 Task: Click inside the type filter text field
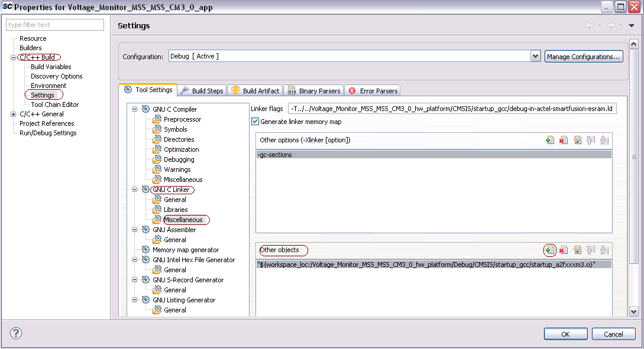[x=53, y=25]
